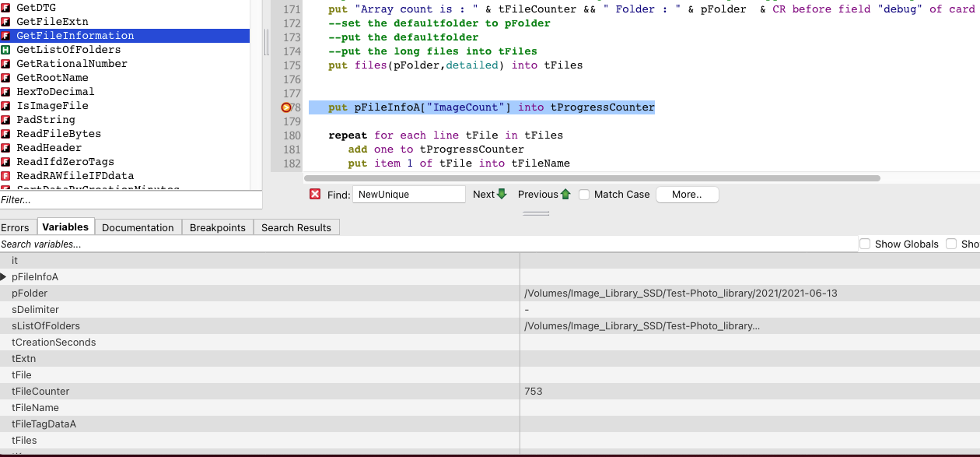Click the function icon beside GetDTG
Screen dimensions: 980x457
pyautogui.click(x=6, y=8)
